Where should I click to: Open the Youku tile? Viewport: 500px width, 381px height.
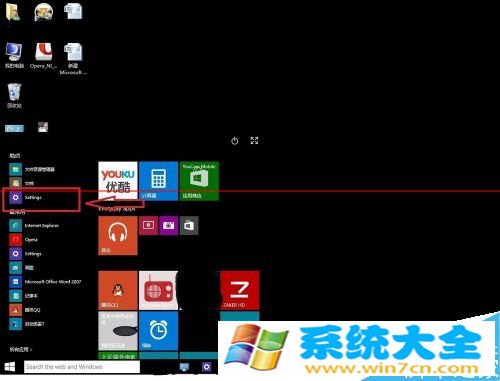pyautogui.click(x=118, y=181)
